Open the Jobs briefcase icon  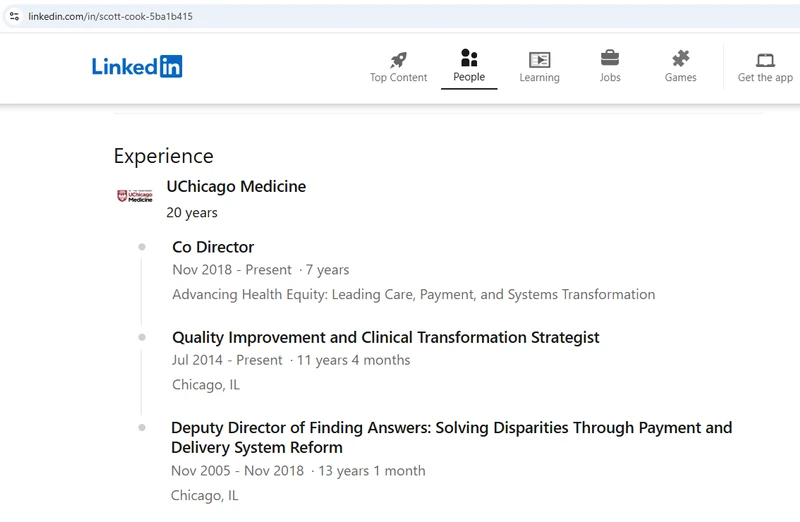610,58
